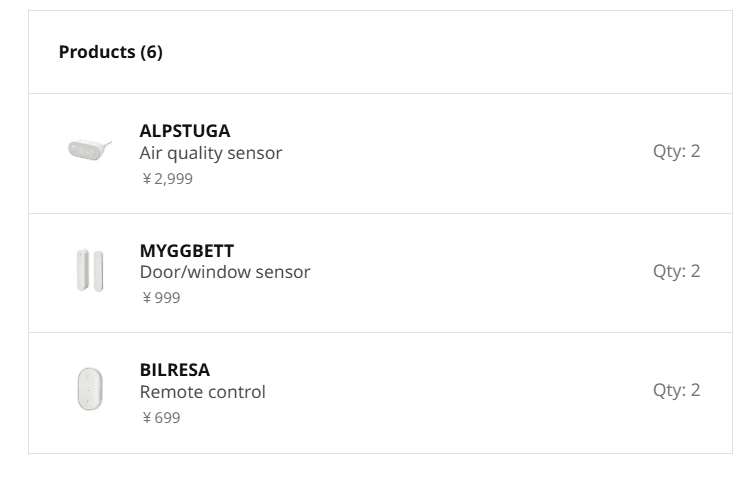Click the ¥2,999 price of ALPSTUGA
Screen dimensions: 742x495
[x=167, y=179]
